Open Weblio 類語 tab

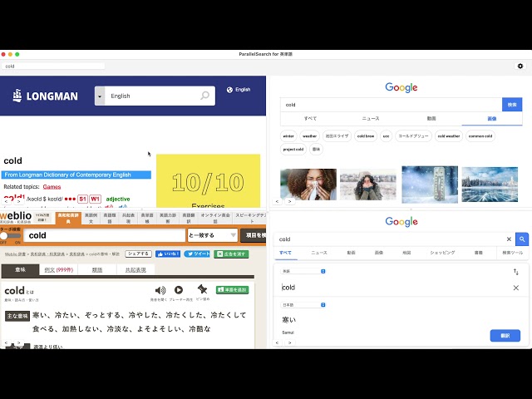tap(97, 269)
